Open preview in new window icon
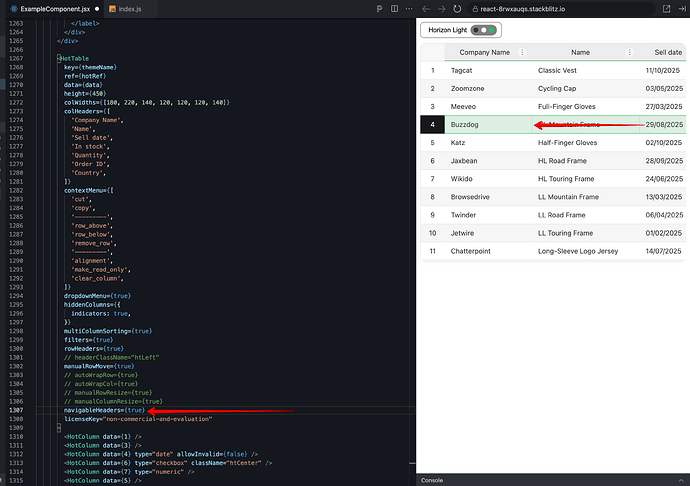Screen dimensions: 690x486 (x=666, y=9)
